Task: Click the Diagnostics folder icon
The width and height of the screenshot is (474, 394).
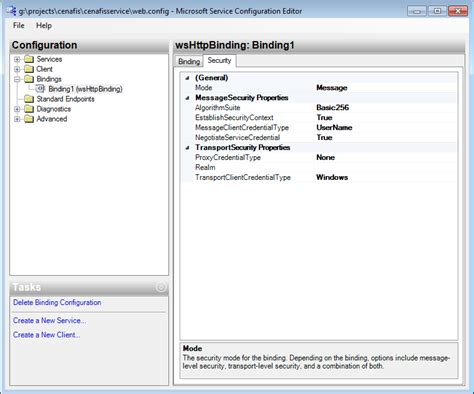Action: click(x=29, y=109)
